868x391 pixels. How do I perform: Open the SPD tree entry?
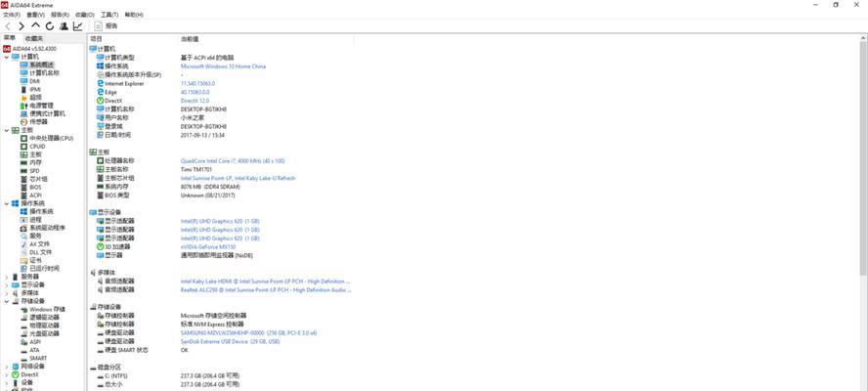34,171
